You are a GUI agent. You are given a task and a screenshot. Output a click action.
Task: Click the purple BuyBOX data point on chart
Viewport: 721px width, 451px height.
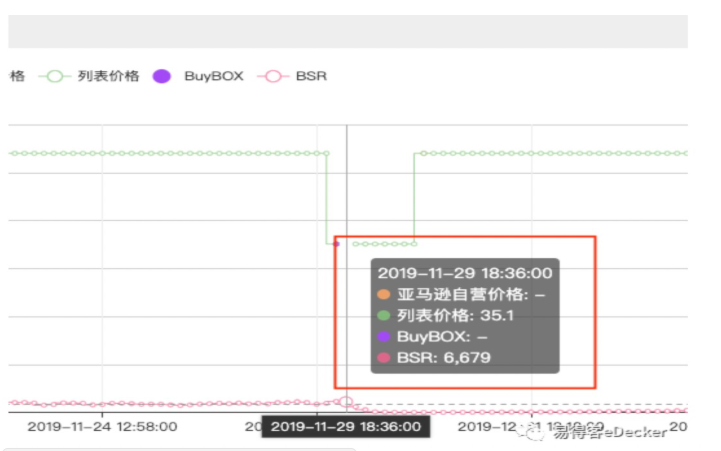pos(336,243)
